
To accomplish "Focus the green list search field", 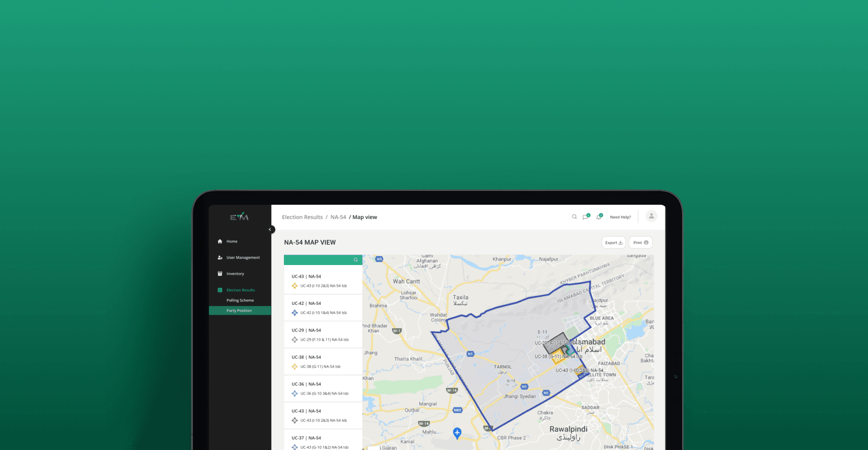I will (x=323, y=260).
